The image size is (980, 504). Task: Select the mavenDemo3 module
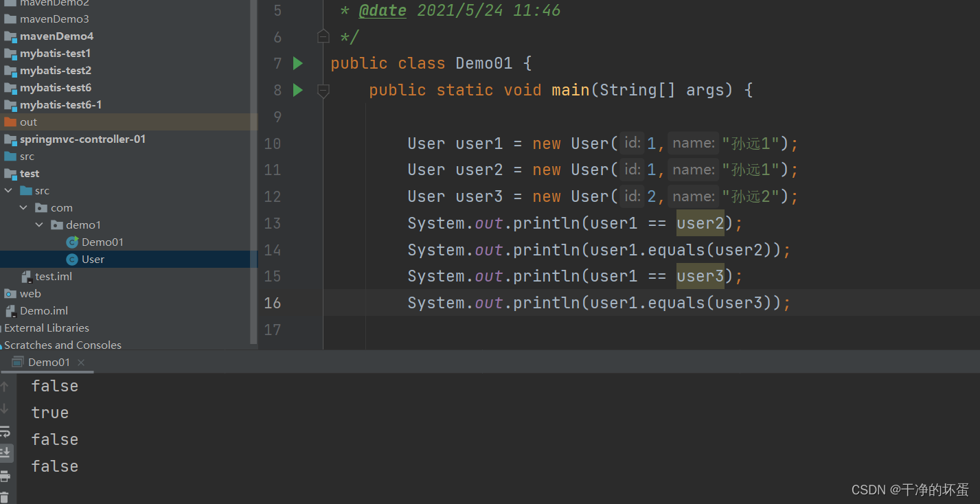pyautogui.click(x=54, y=19)
